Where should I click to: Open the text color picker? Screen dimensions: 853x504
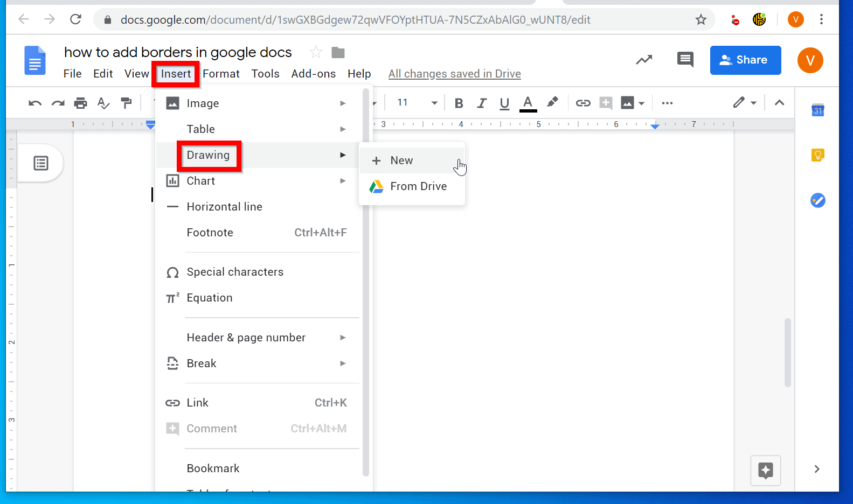tap(528, 103)
